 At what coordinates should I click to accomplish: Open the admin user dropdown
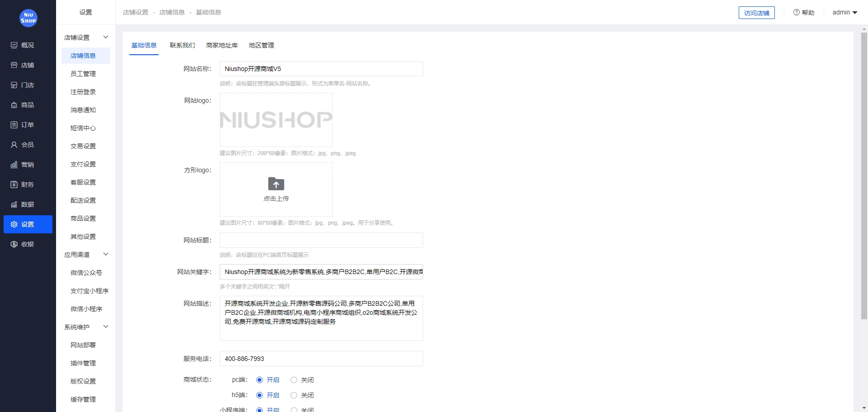point(845,13)
